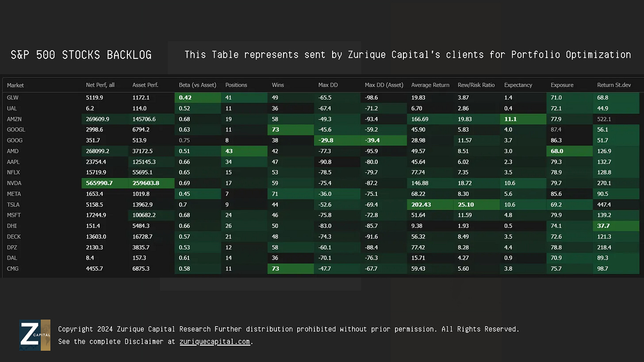Click DECK net performance 13603.0

[x=96, y=236]
